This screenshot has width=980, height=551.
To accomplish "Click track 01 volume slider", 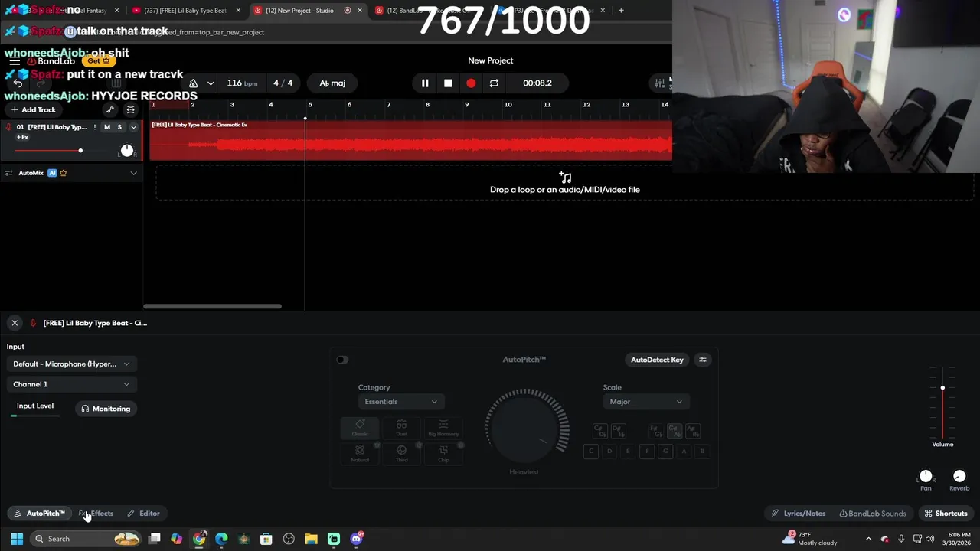I will 47,150.
